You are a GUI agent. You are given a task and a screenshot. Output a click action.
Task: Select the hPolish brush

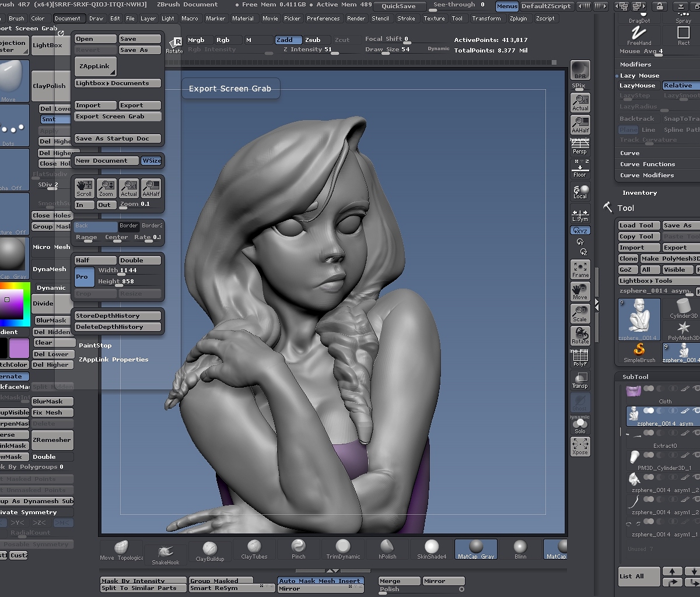(387, 549)
